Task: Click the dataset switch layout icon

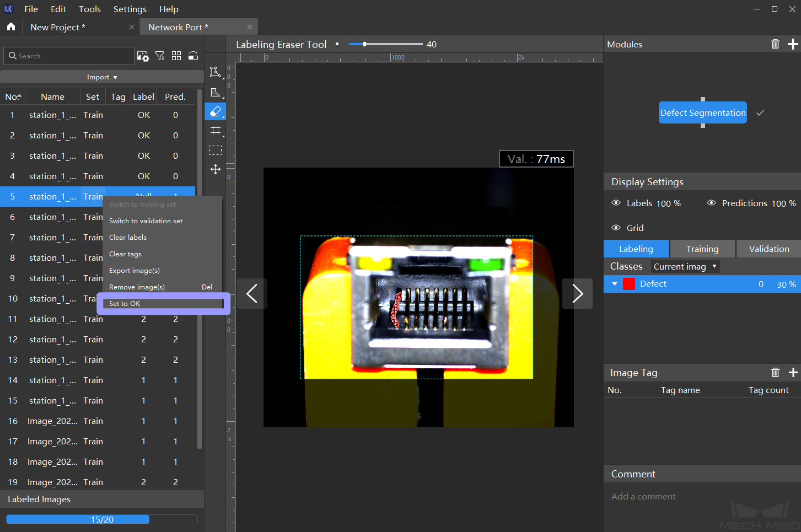Action: [x=193, y=56]
